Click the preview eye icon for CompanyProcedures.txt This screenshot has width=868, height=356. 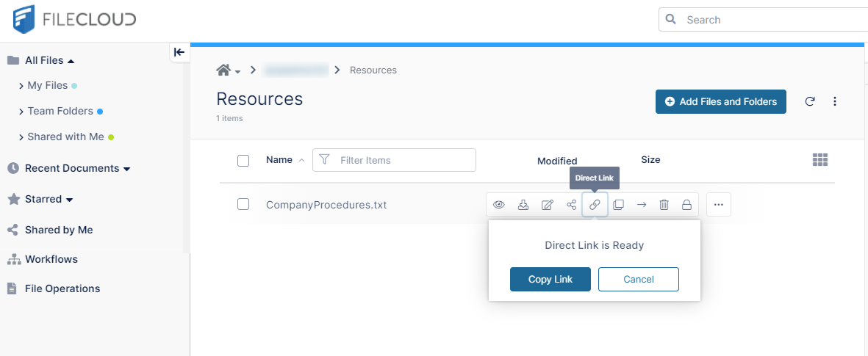tap(499, 205)
